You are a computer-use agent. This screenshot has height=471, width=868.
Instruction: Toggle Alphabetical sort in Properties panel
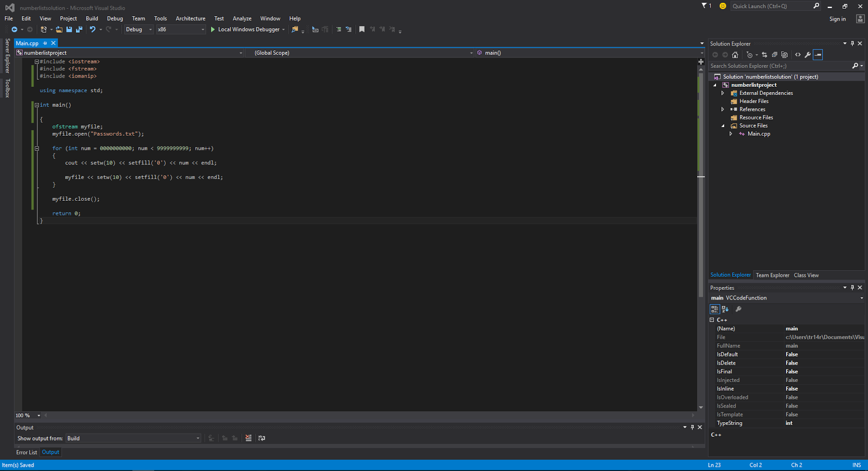(725, 309)
